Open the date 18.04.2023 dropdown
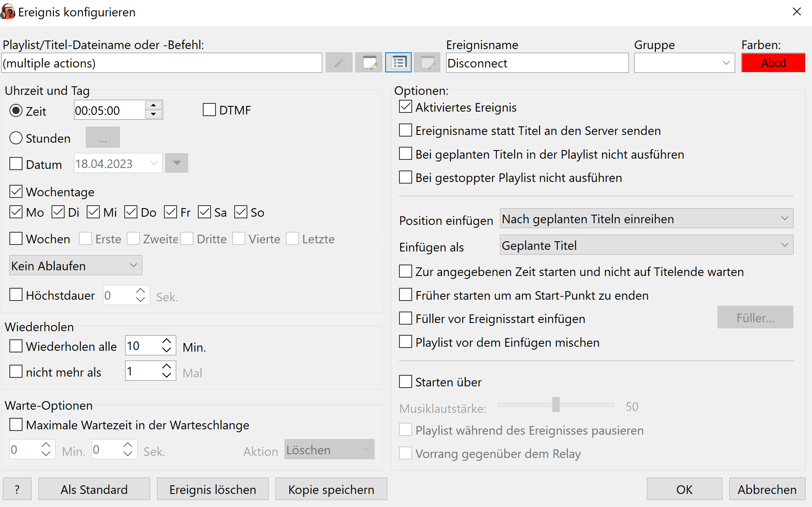The image size is (812, 507). click(x=118, y=163)
